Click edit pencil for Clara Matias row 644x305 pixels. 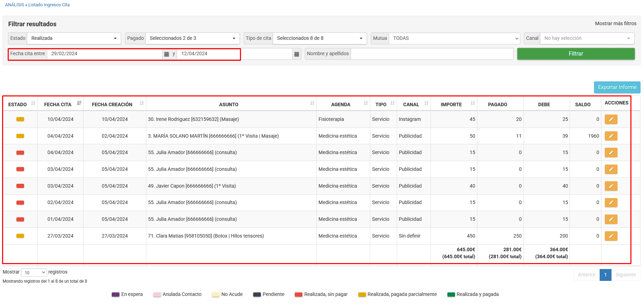click(x=611, y=236)
